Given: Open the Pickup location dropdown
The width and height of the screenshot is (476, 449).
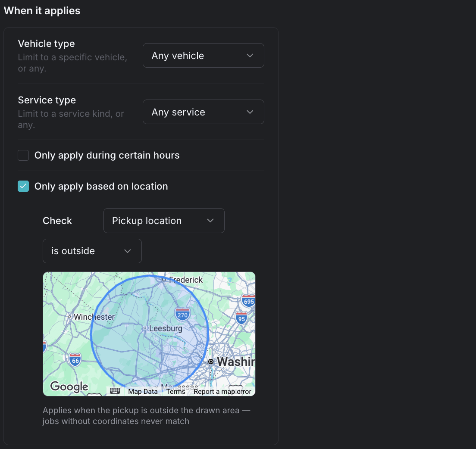Looking at the screenshot, I should [164, 221].
